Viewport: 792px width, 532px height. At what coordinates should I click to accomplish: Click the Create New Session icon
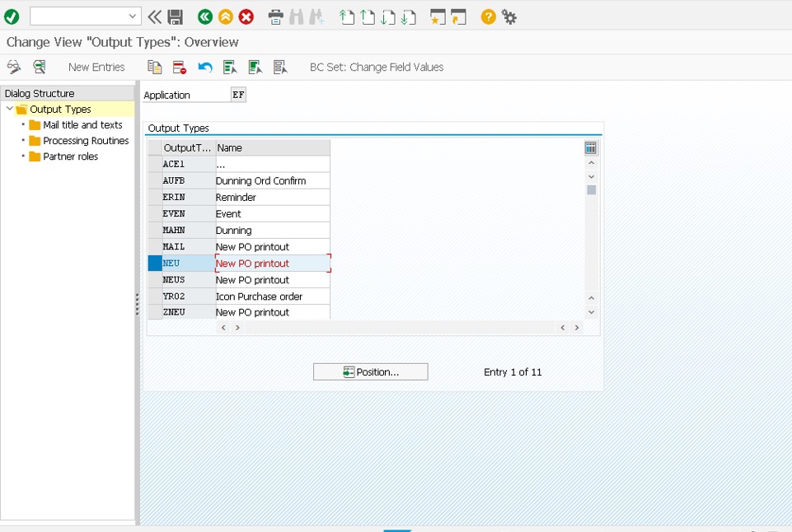point(438,17)
